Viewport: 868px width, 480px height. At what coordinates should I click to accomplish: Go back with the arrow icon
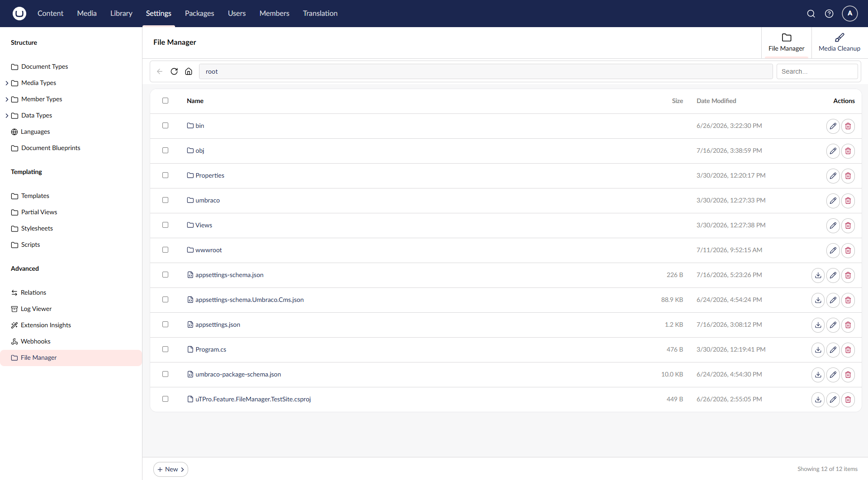pyautogui.click(x=160, y=71)
